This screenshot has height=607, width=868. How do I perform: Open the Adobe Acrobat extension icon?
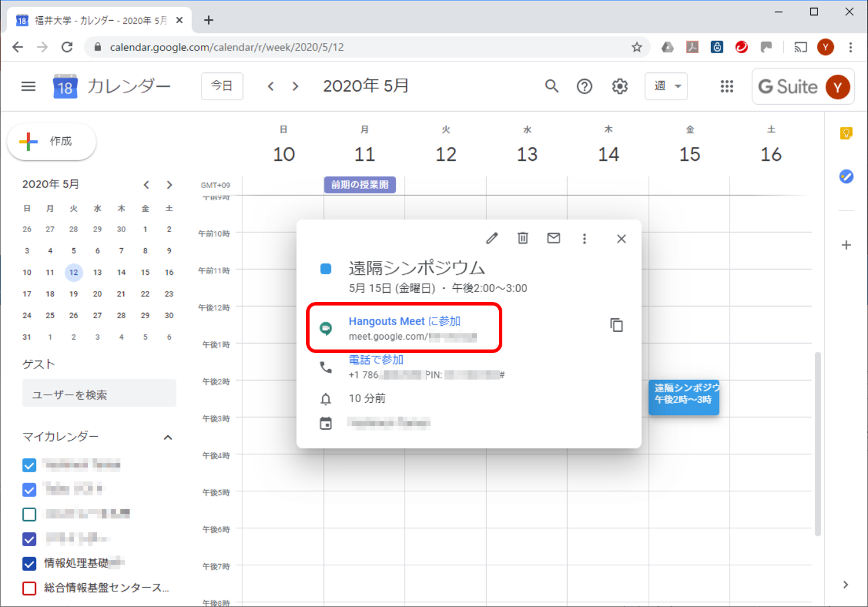pyautogui.click(x=692, y=47)
